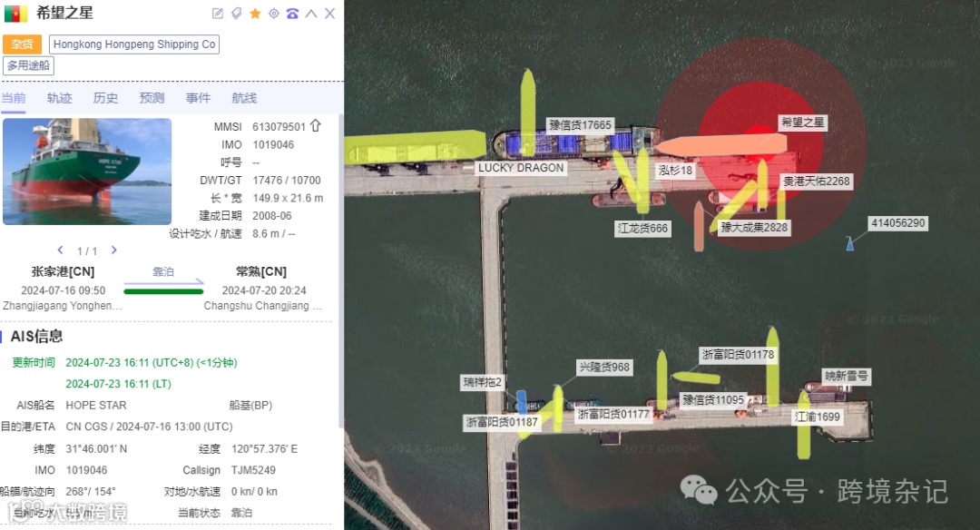980x530 pixels.
Task: Click the orange 杂货 tag
Action: [22, 44]
